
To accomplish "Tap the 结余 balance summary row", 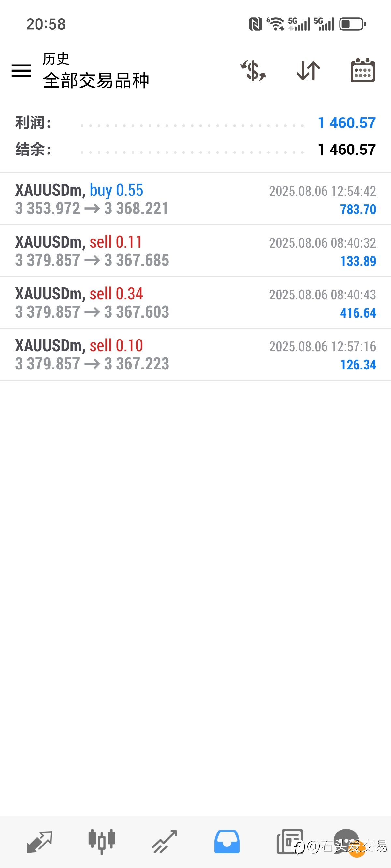I will tap(195, 150).
